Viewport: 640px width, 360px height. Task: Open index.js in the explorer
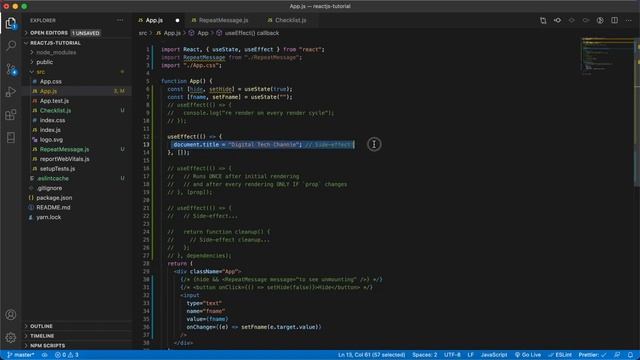[50, 130]
